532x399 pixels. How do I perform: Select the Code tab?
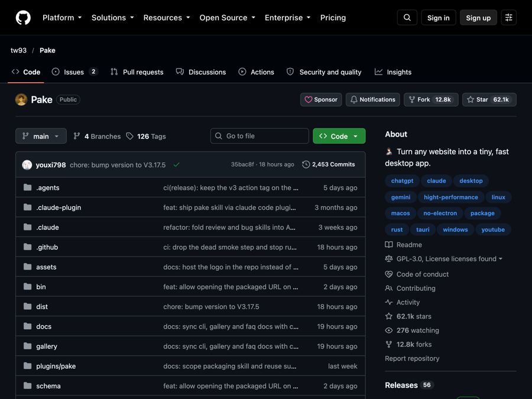26,72
